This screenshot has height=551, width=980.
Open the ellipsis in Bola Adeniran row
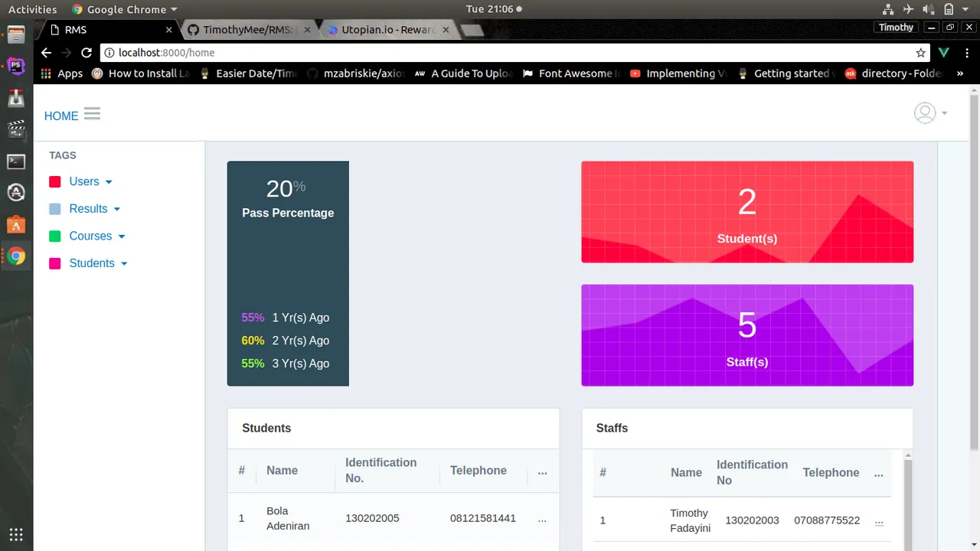click(x=542, y=518)
